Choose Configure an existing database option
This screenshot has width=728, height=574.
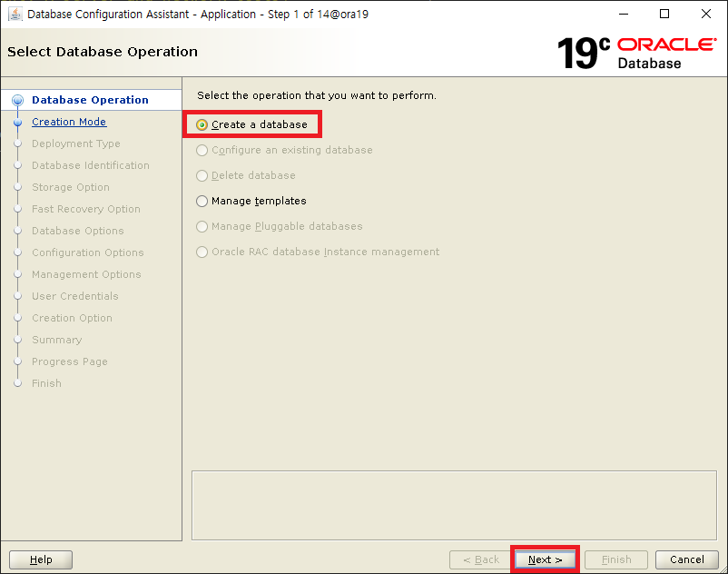tap(202, 150)
